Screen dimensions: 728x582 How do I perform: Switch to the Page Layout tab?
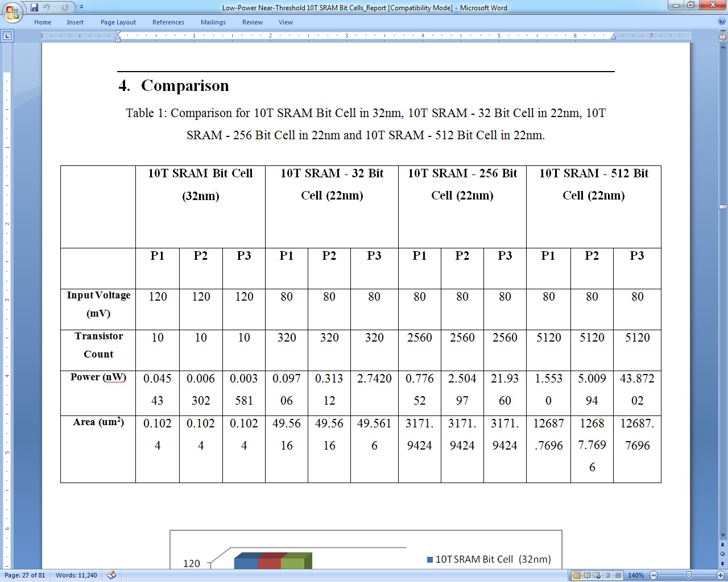click(118, 22)
